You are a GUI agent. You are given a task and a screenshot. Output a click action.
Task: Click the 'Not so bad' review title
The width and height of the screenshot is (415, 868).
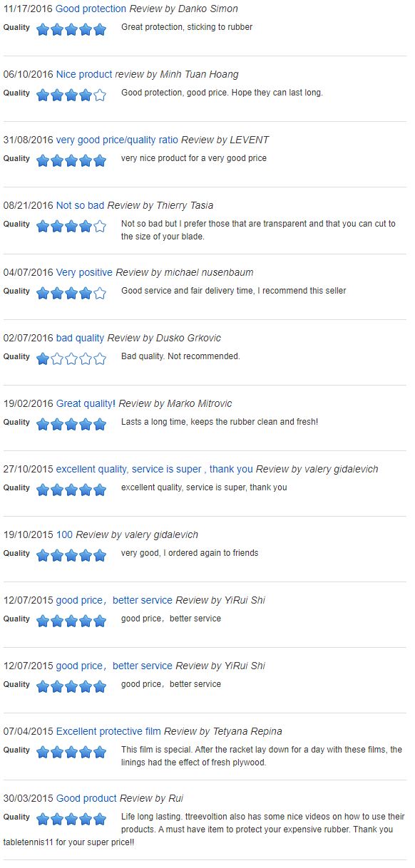pyautogui.click(x=80, y=205)
